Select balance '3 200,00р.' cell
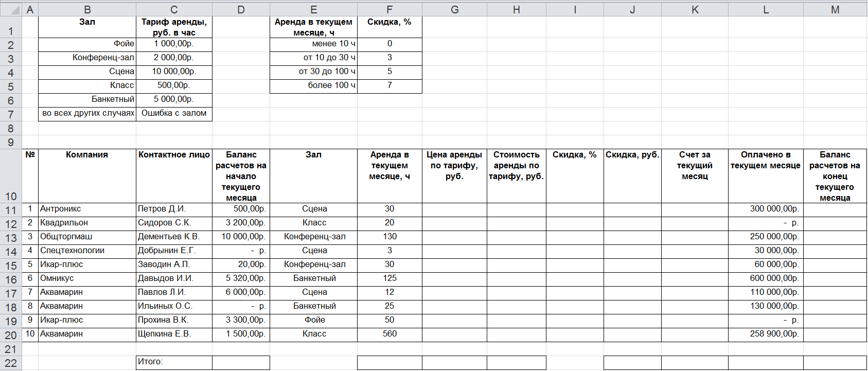The height and width of the screenshot is (371, 868). 241,223
